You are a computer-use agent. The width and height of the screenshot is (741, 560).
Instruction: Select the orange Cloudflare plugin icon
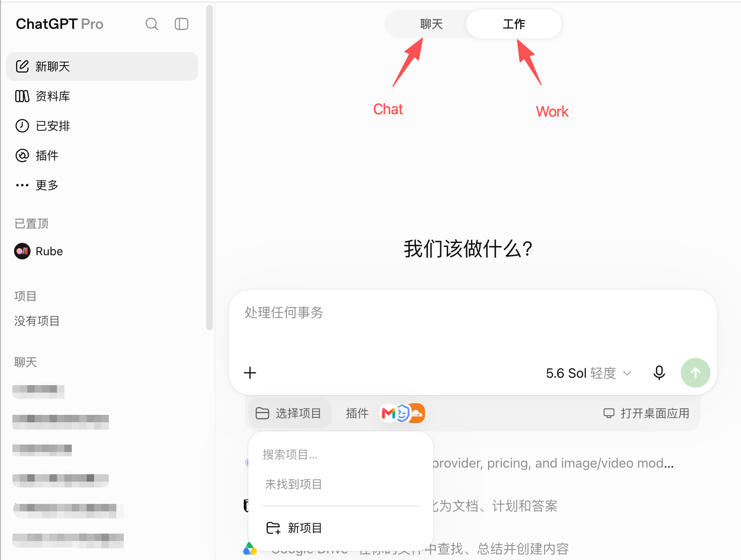point(417,413)
